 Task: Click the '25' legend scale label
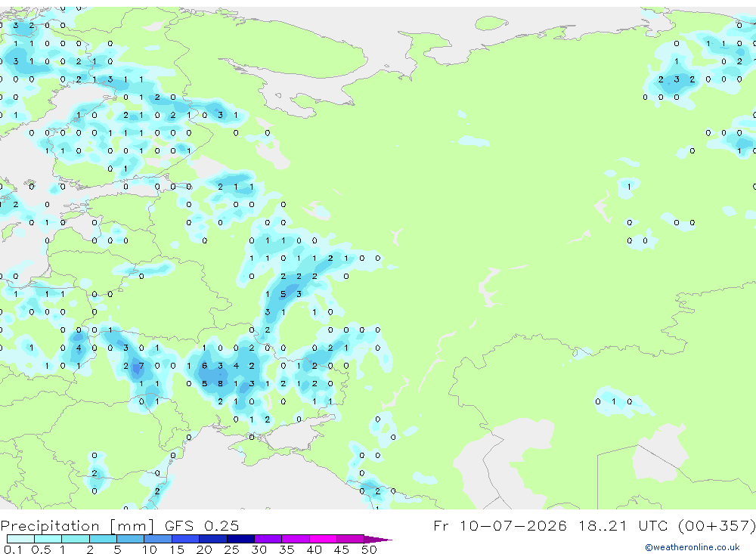[231, 549]
